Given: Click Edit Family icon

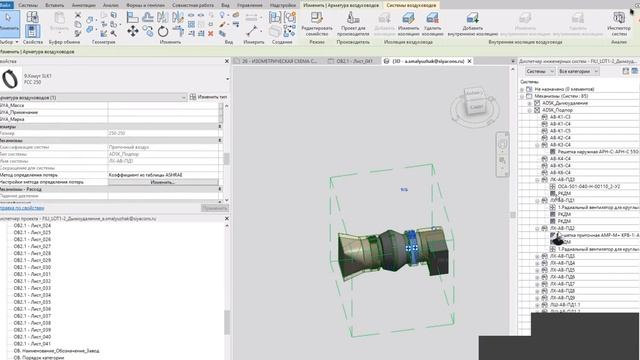Looking at the screenshot, I should click(x=317, y=18).
